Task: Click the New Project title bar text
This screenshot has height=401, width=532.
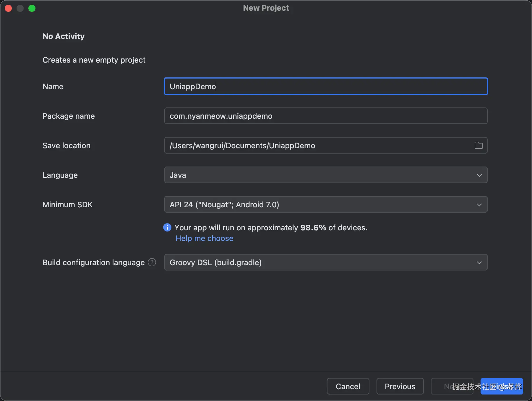Action: pos(266,8)
